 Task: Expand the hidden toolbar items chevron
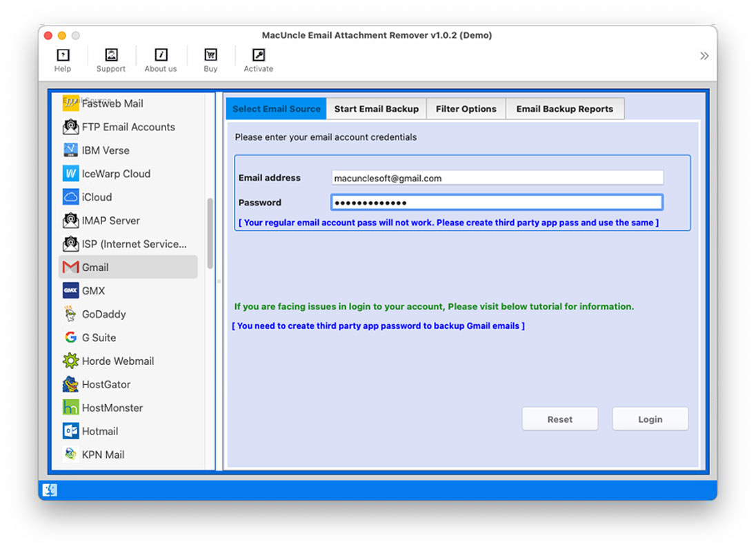click(704, 55)
